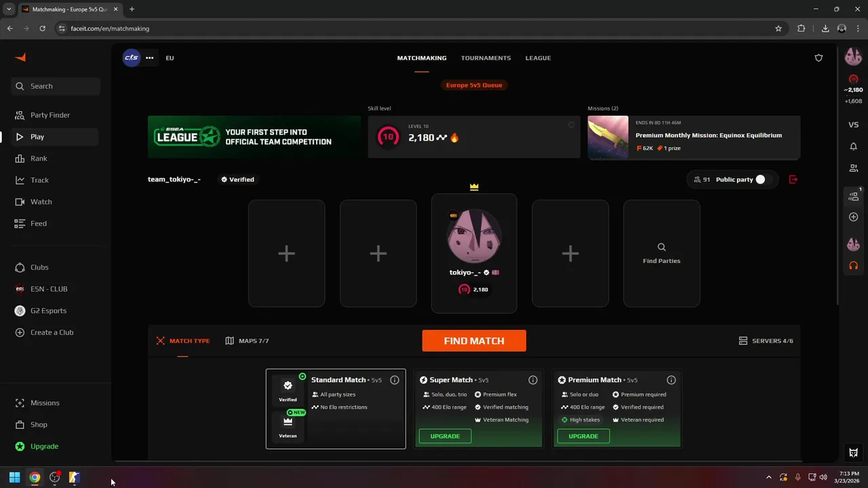Open the friends list icon in the right rail
Screen dimensions: 868x488
pos(853,168)
